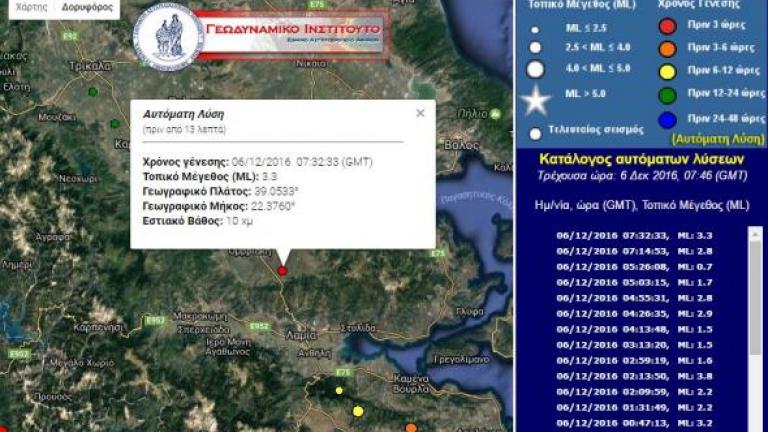Select catalog entry 04:55:31 ML 2.8
The height and width of the screenshot is (432, 768).
pyautogui.click(x=634, y=298)
